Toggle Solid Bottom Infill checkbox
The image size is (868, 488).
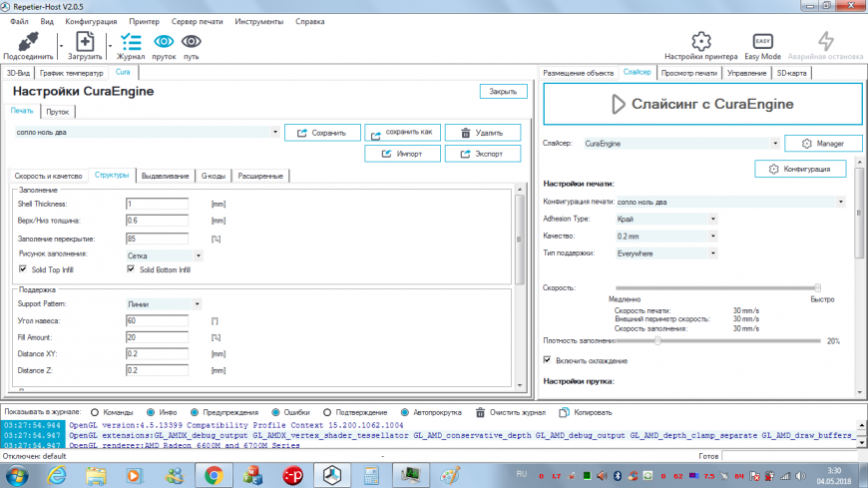[x=131, y=269]
